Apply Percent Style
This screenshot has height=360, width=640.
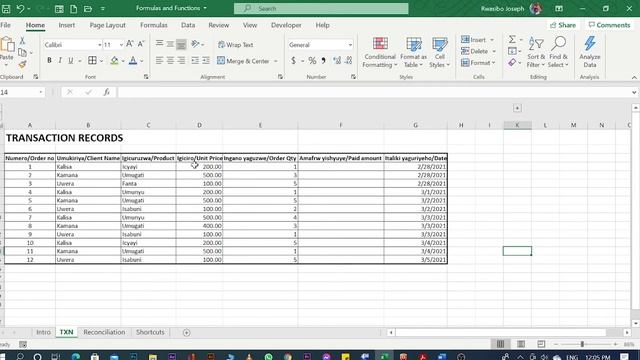tap(312, 61)
